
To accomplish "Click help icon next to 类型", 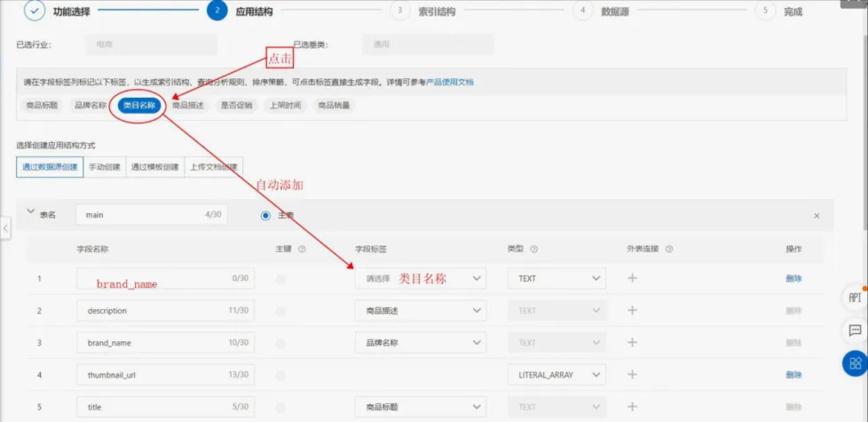I will click(x=534, y=250).
